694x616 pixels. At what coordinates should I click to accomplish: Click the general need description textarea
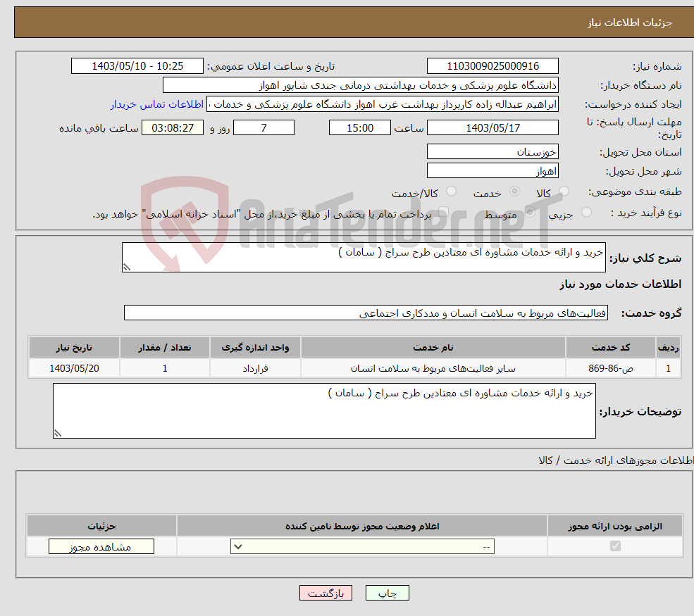[364, 257]
